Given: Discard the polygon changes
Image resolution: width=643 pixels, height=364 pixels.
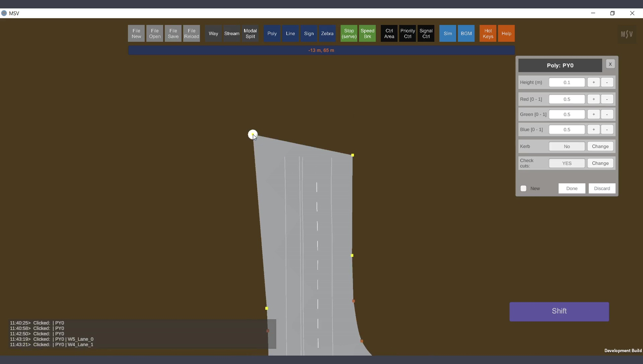Looking at the screenshot, I should (x=602, y=188).
